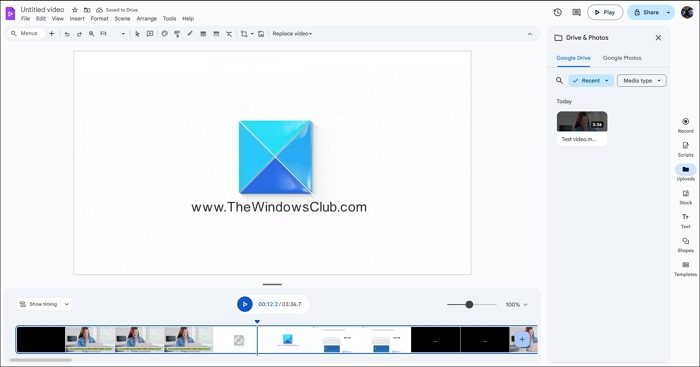Open the File menu
This screenshot has width=700, height=367.
click(x=25, y=19)
